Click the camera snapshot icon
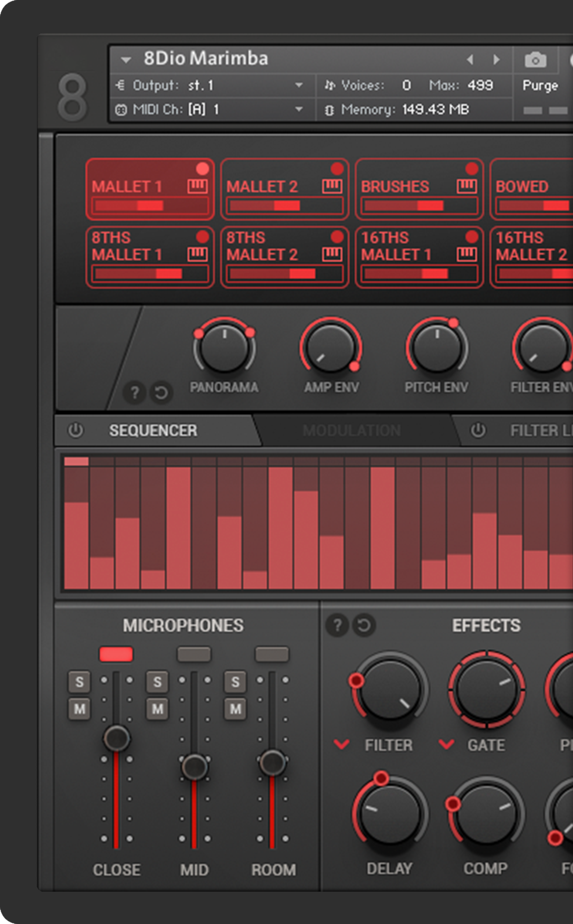Screen dimensions: 573x924 coord(535,60)
